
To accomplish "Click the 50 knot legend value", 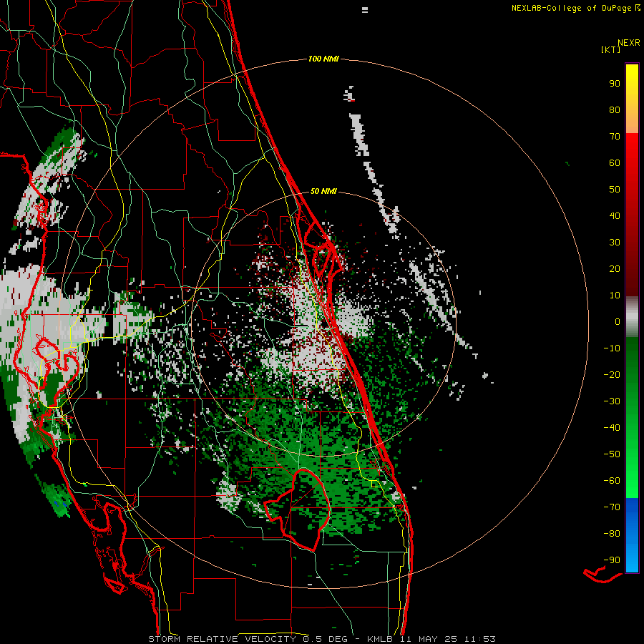I will click(x=615, y=190).
